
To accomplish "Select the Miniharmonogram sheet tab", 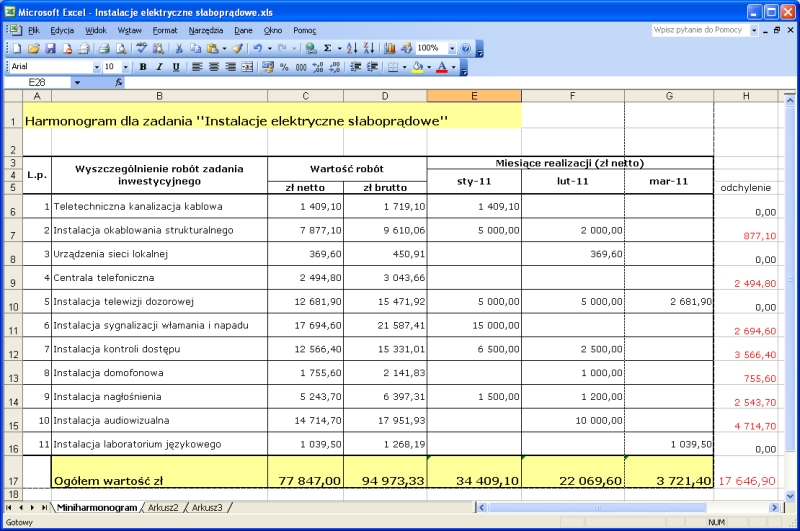I will (x=96, y=508).
